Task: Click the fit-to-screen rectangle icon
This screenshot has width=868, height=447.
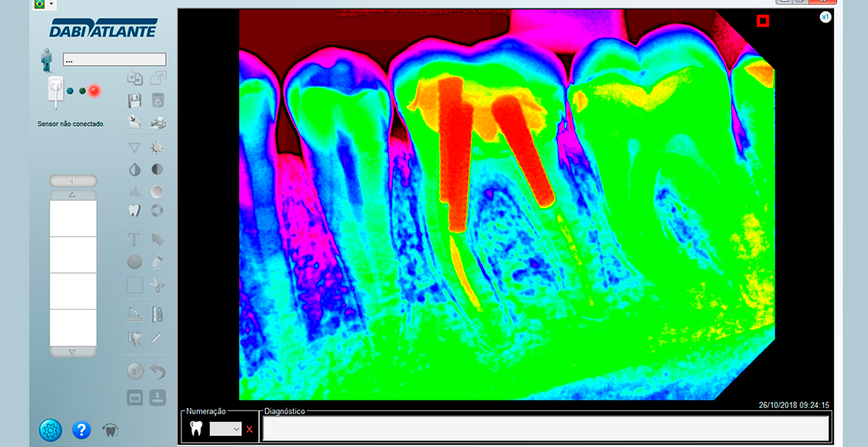Action: tap(135, 397)
